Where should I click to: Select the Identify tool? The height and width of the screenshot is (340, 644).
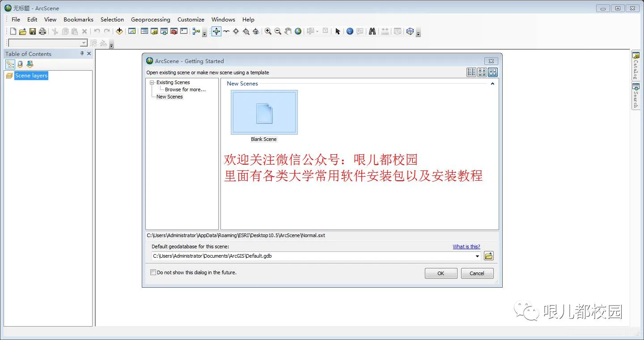(350, 31)
